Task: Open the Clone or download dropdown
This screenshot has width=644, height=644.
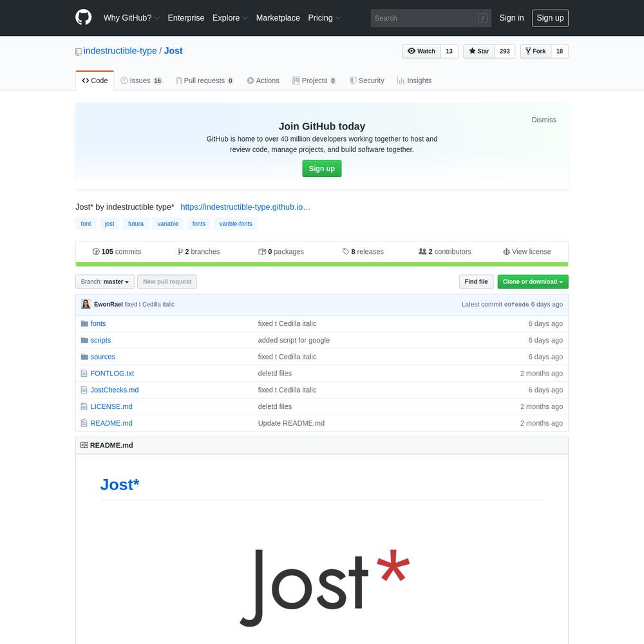Action: point(533,282)
